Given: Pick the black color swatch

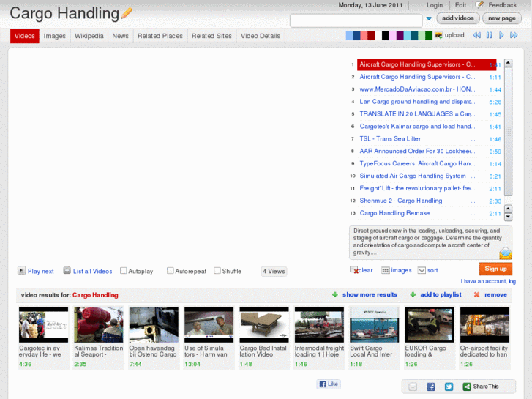Looking at the screenshot, I should click(386, 35).
